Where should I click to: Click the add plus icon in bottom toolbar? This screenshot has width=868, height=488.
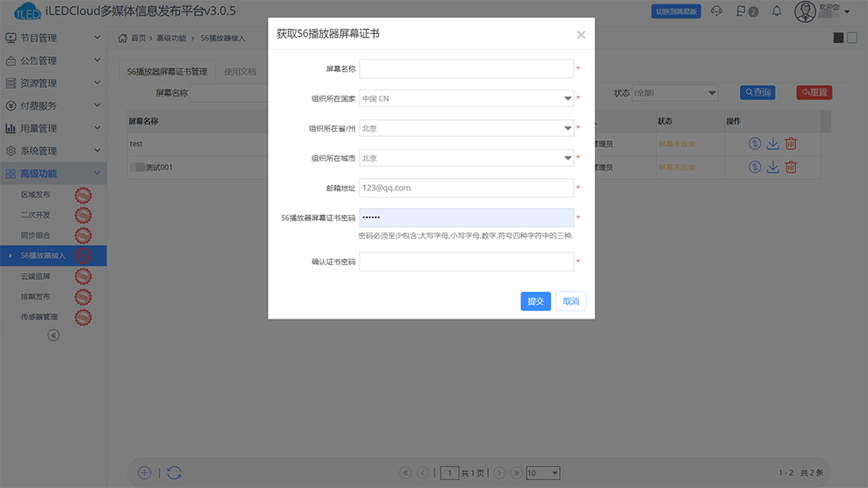[145, 472]
